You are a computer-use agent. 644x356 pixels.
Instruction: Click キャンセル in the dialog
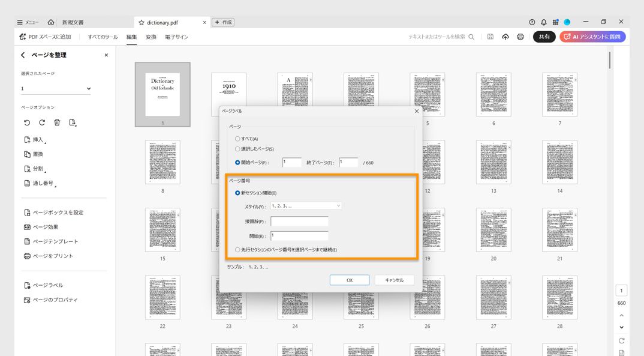(395, 280)
